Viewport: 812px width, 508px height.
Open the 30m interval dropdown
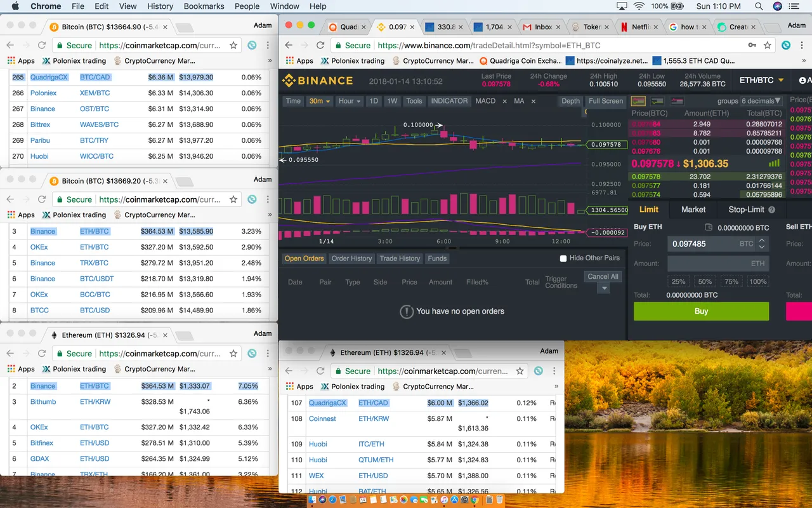[x=320, y=101]
